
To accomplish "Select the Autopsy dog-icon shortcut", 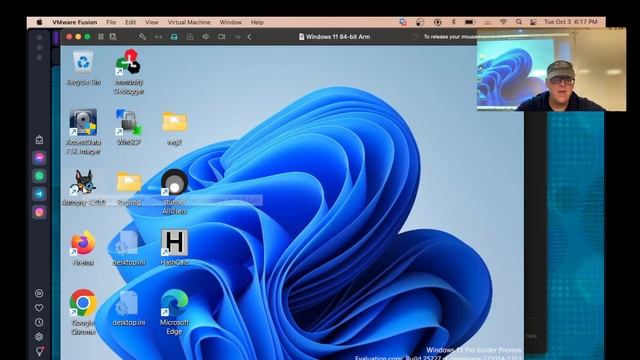I will (x=84, y=187).
